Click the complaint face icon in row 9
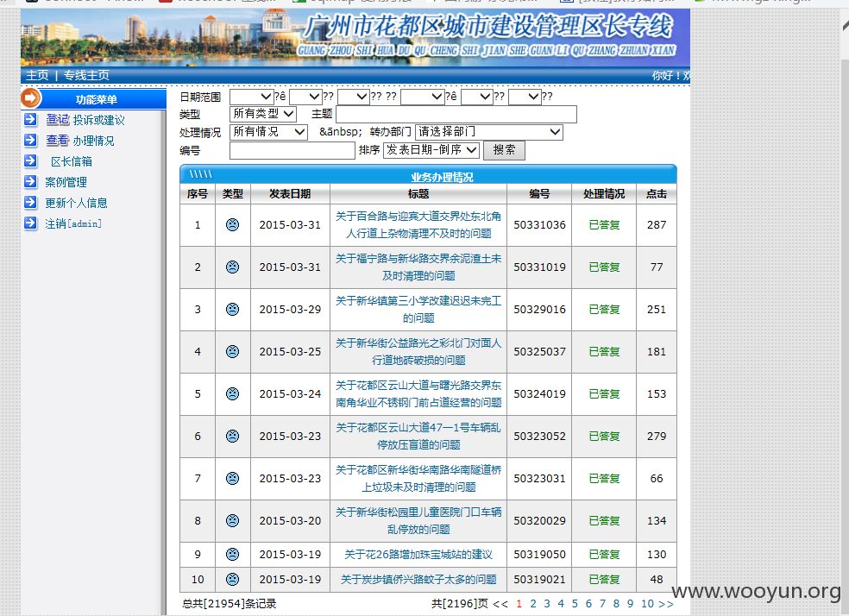The width and height of the screenshot is (849, 616). 232,554
